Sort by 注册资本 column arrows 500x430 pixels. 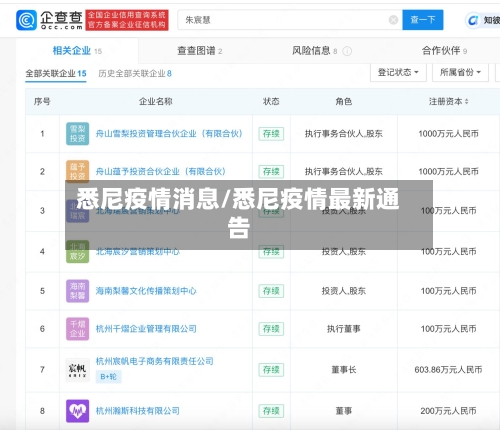(466, 101)
